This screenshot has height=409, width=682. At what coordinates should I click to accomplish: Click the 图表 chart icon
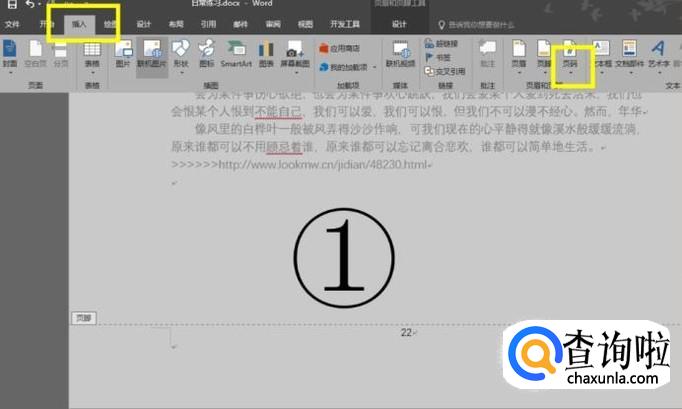pos(266,54)
